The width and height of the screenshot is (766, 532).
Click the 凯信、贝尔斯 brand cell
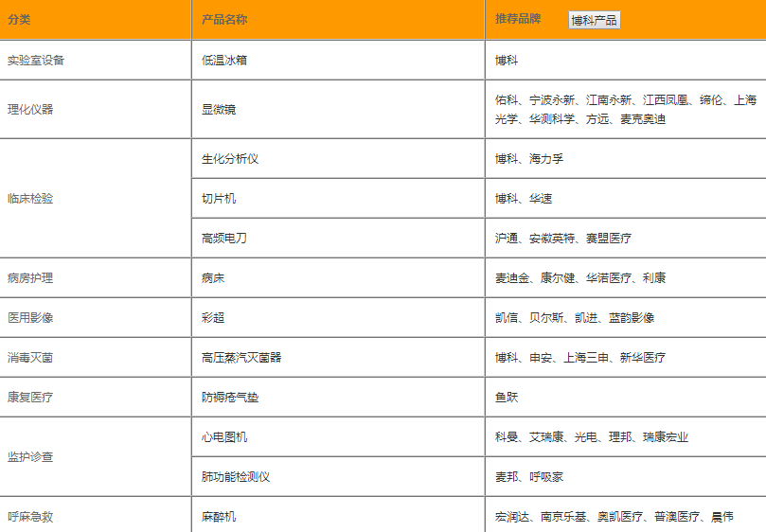coord(626,317)
